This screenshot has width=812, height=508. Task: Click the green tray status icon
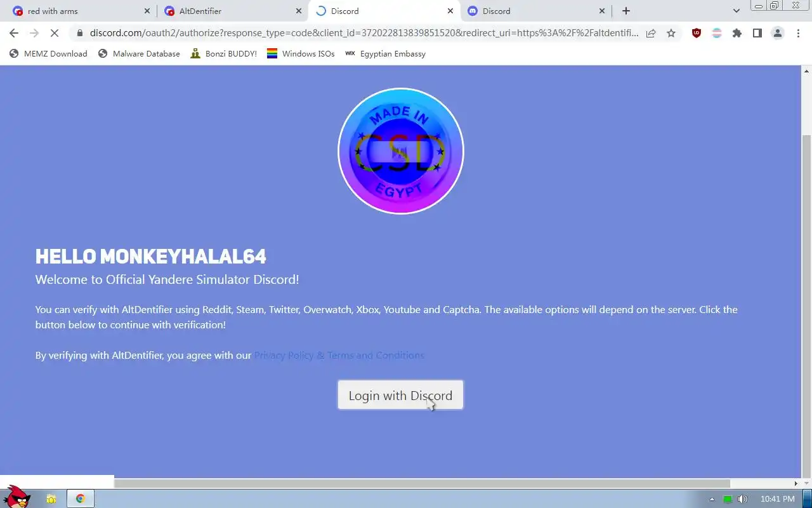[728, 499]
